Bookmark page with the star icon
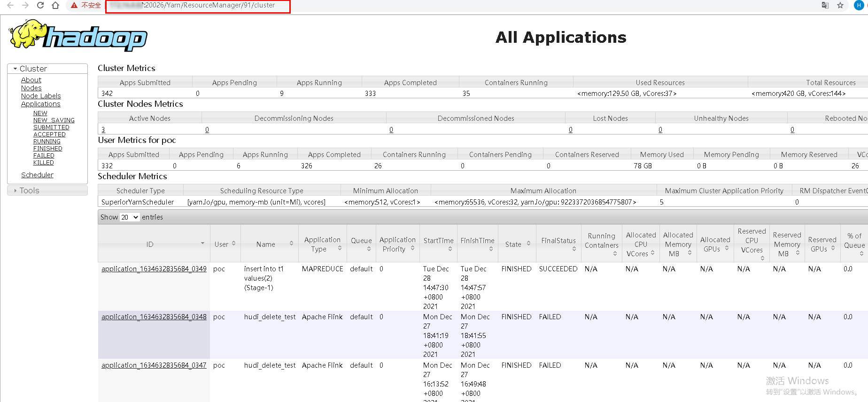This screenshot has width=868, height=402. pyautogui.click(x=840, y=5)
